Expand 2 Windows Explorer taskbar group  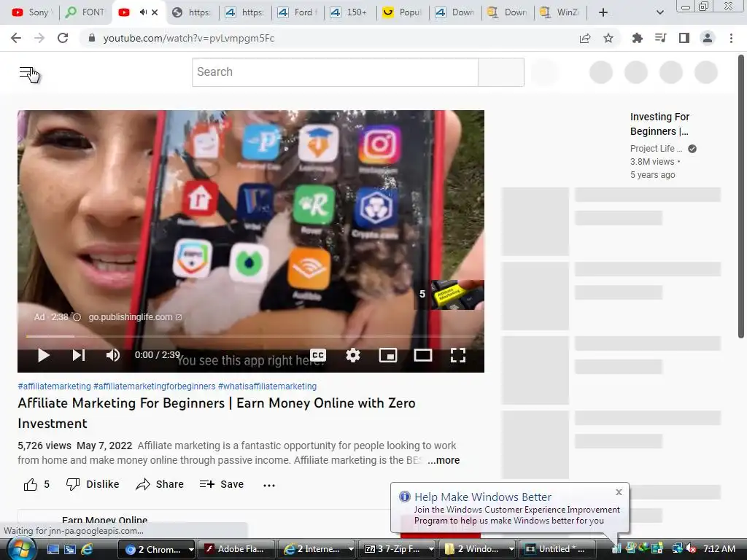coord(477,549)
